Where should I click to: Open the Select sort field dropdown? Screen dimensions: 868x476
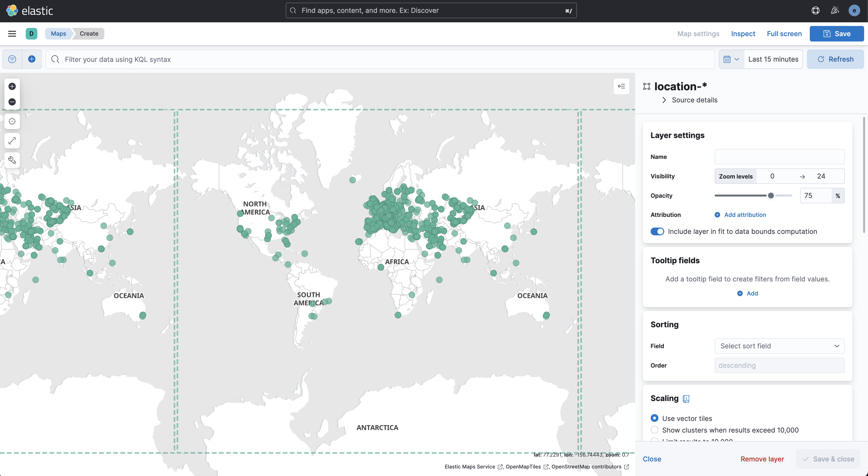point(779,346)
